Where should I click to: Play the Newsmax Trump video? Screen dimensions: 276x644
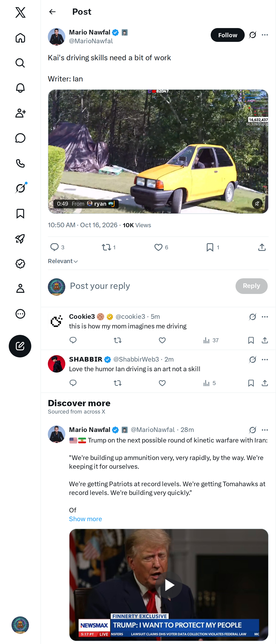(169, 585)
